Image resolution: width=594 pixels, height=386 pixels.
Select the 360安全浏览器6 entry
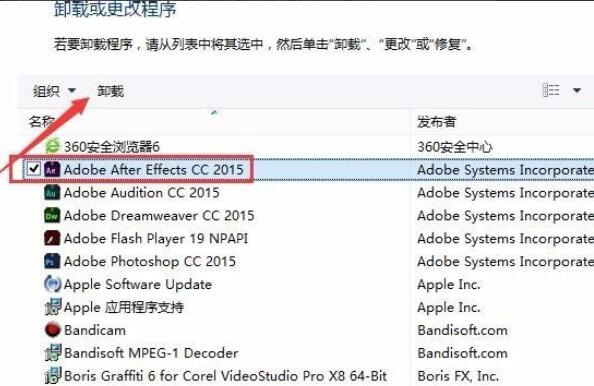tap(112, 147)
